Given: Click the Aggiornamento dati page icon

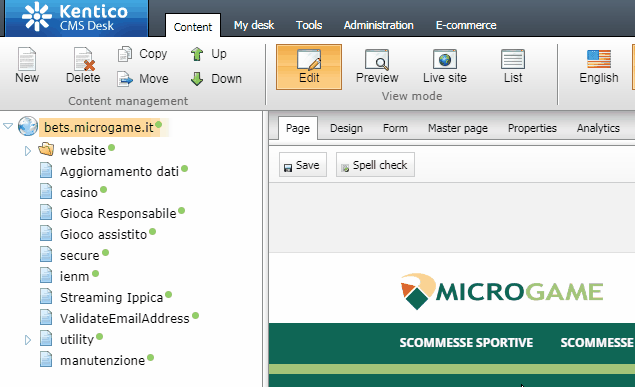Looking at the screenshot, I should click(46, 170).
